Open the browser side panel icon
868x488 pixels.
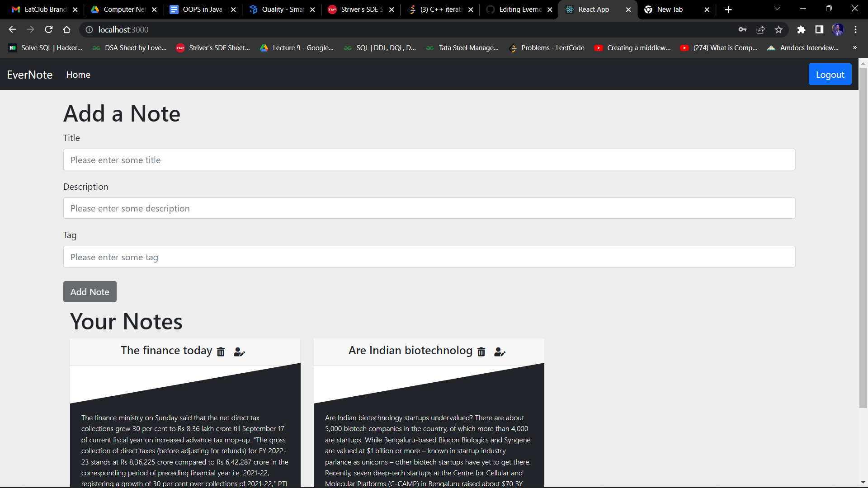(x=819, y=29)
